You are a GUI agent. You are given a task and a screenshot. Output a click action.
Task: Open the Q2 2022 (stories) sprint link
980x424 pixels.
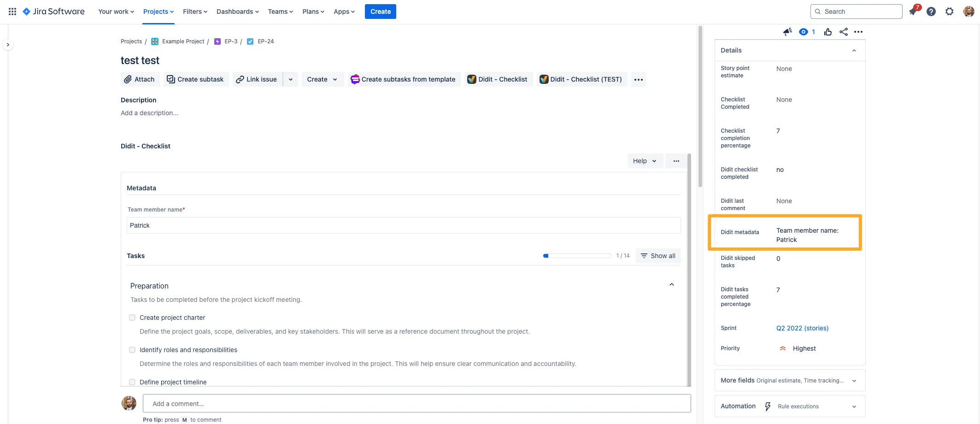coord(802,328)
